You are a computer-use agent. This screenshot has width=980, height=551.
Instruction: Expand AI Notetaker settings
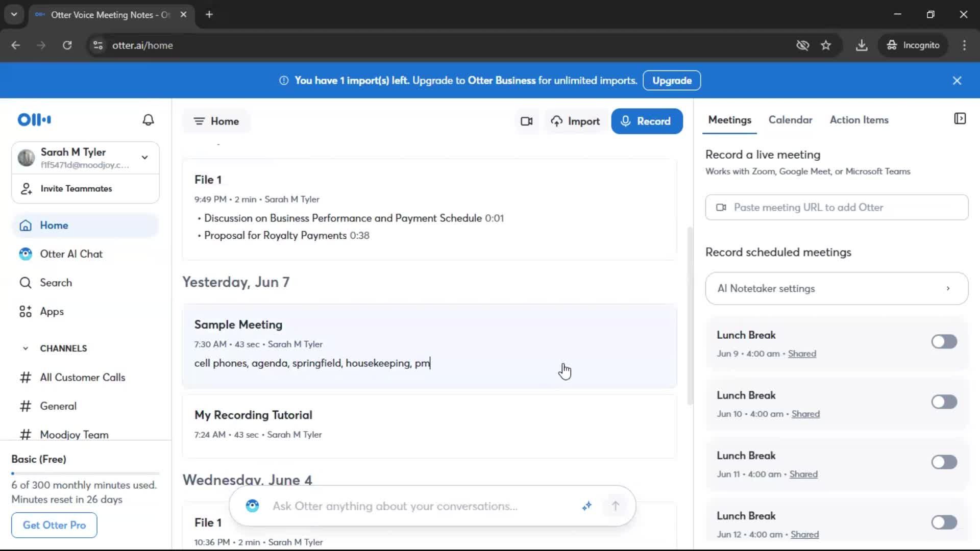(x=837, y=289)
